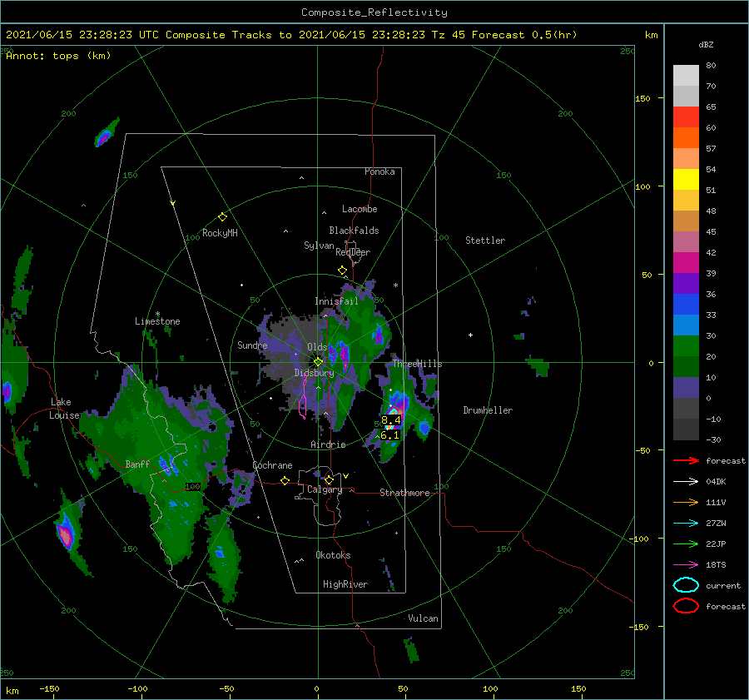Screen dimensions: 749x700
Task: Click the Sylvan label on the map
Action: click(319, 246)
